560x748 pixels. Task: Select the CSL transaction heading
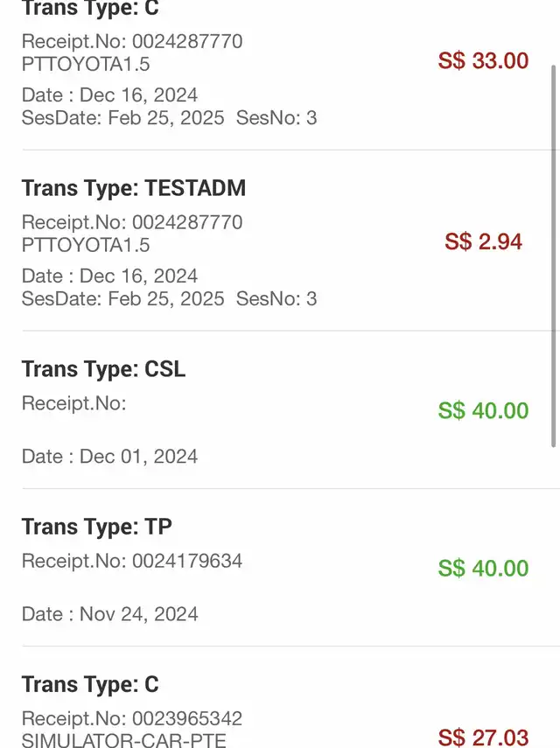103,369
